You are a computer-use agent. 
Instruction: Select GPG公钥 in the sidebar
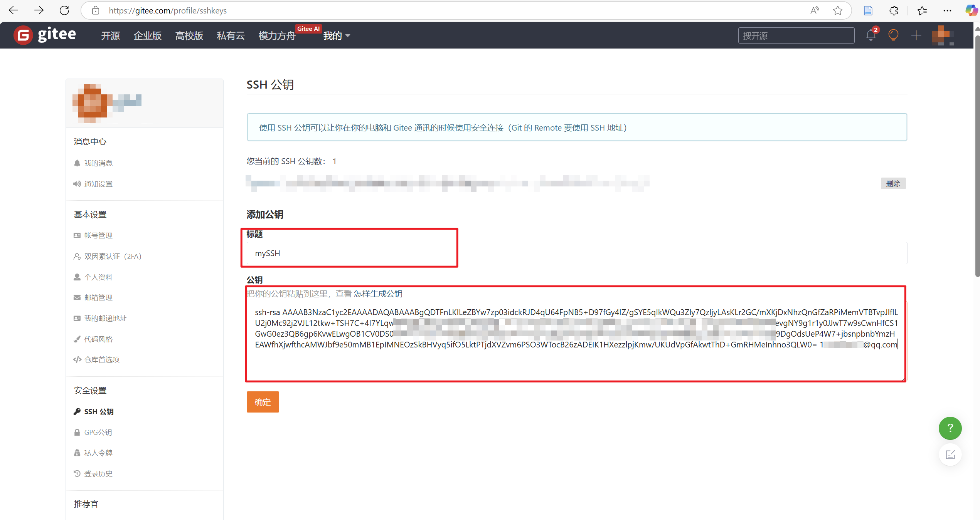(98, 432)
